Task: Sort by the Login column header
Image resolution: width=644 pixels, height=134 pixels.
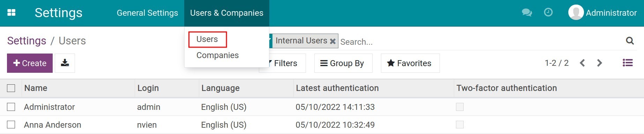Action: [167, 88]
